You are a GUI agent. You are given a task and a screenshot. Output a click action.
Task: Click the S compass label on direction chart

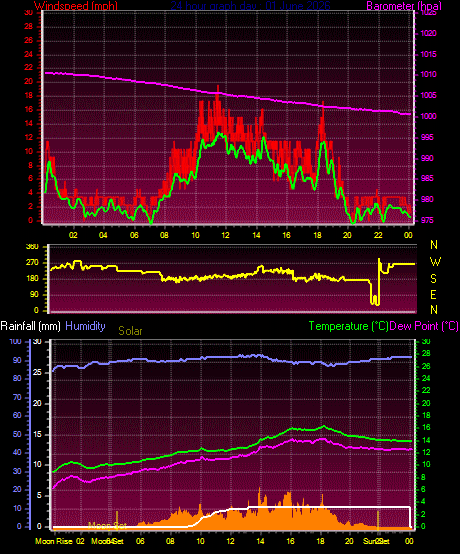coord(433,278)
